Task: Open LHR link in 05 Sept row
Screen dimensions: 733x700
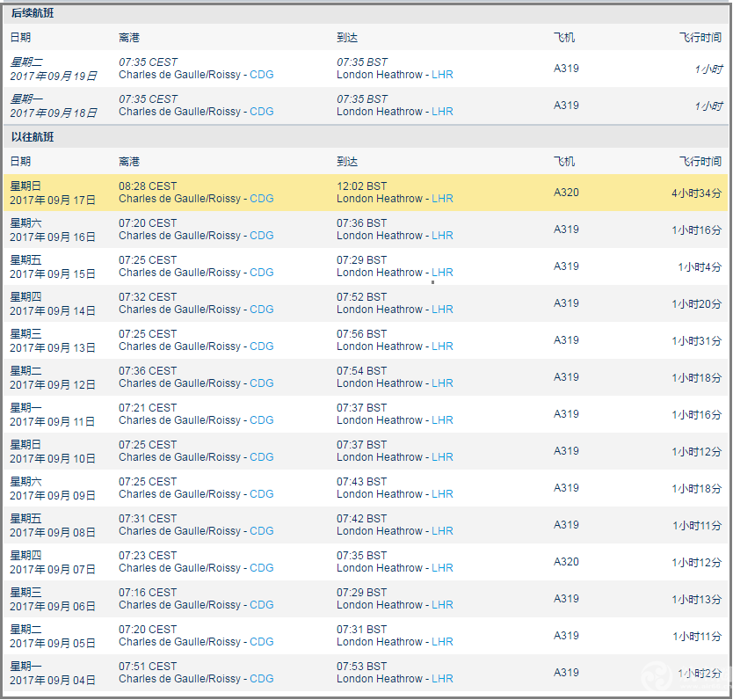Action: [442, 642]
